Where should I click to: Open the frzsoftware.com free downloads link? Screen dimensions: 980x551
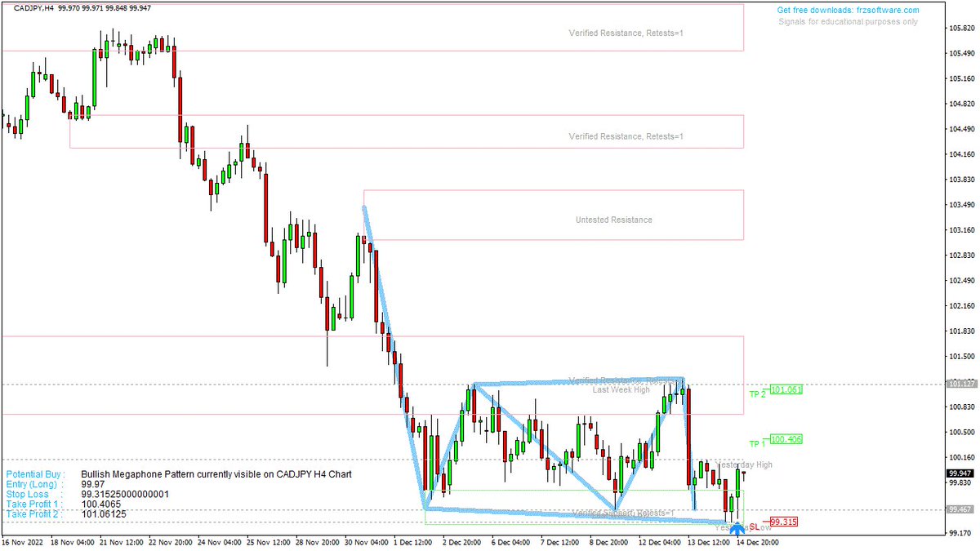[x=849, y=10]
